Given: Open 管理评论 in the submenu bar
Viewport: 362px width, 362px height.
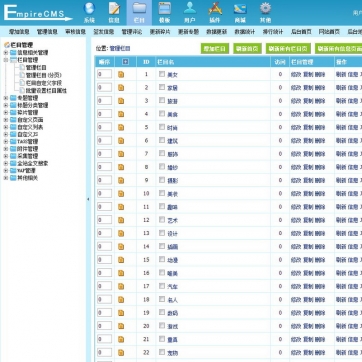Looking at the screenshot, I should pos(132,32).
